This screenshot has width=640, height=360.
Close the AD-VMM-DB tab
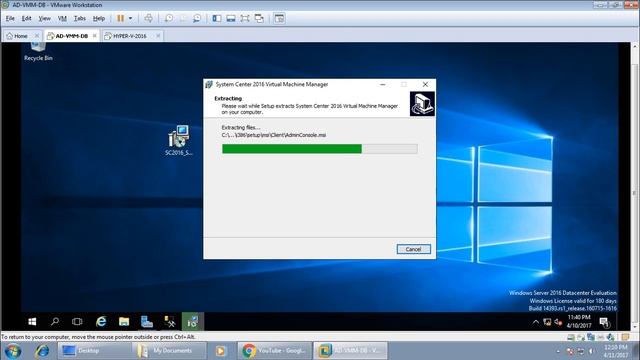(x=95, y=36)
